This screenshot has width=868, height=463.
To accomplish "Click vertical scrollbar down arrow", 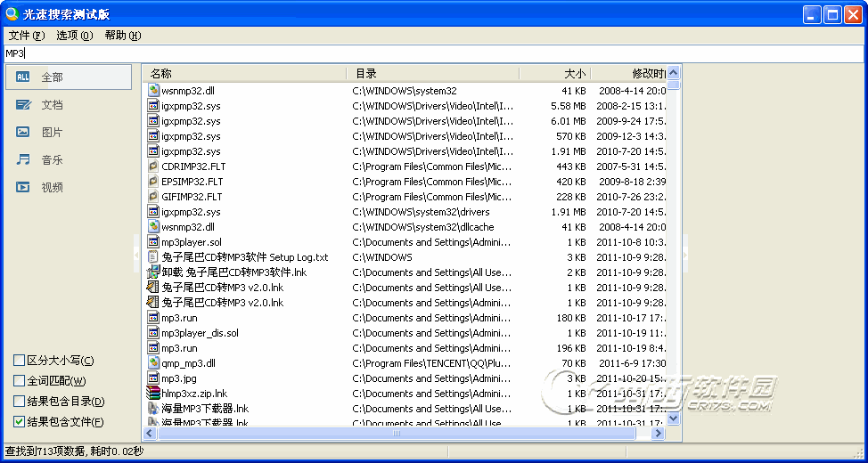I will (674, 418).
